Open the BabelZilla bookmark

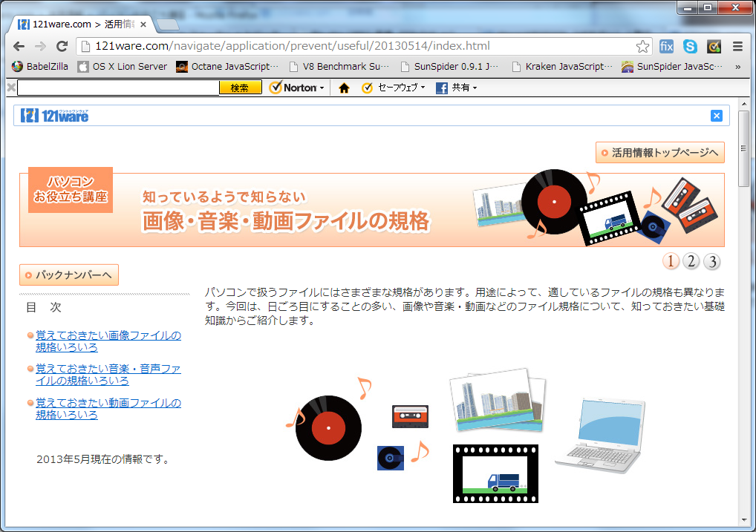pyautogui.click(x=40, y=66)
